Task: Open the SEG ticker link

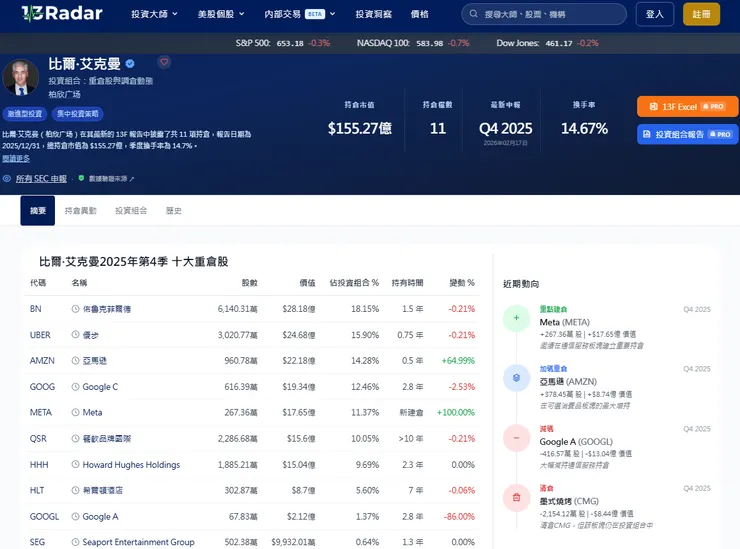Action: (x=37, y=542)
